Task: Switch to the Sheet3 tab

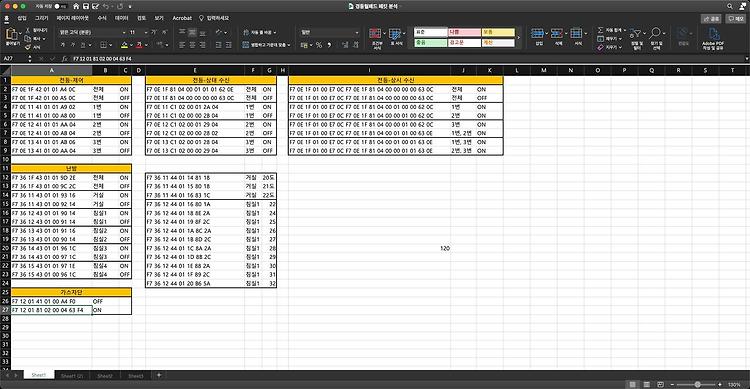Action: (x=135, y=376)
